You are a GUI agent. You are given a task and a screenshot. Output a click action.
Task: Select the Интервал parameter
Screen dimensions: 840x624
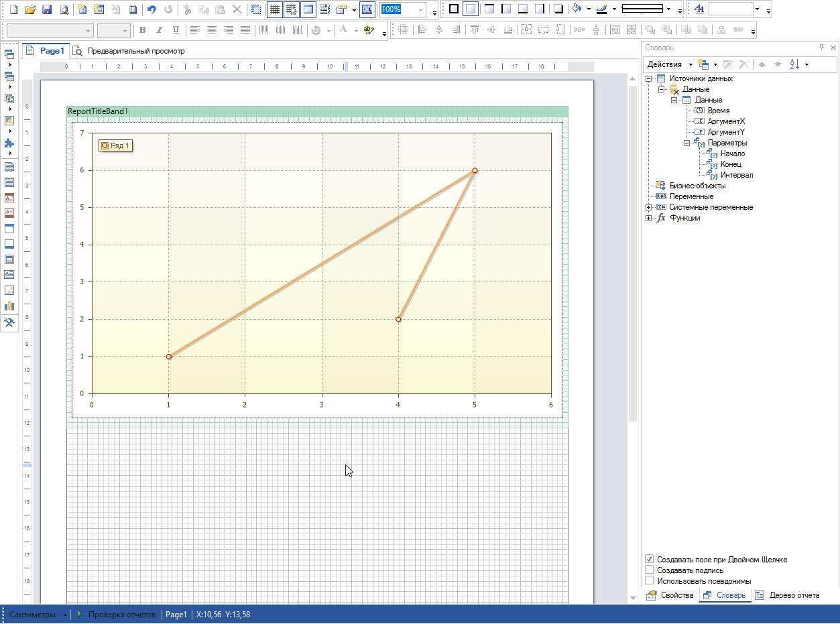[737, 175]
